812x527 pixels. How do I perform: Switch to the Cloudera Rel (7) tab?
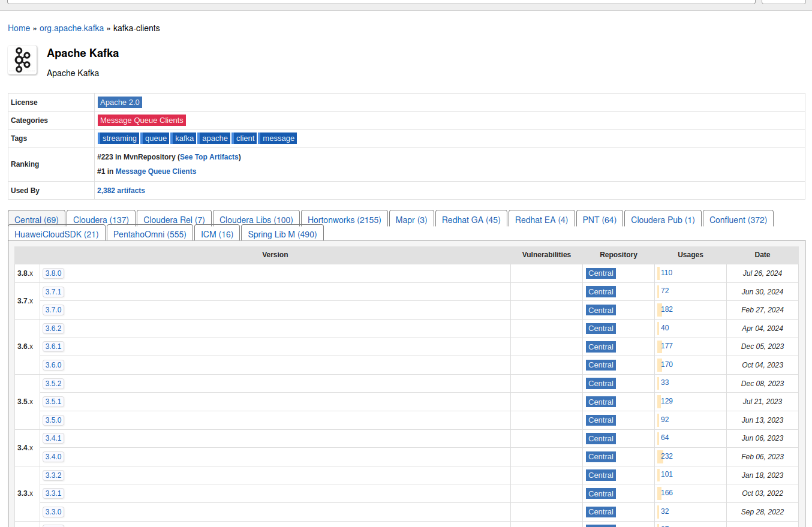pos(174,219)
